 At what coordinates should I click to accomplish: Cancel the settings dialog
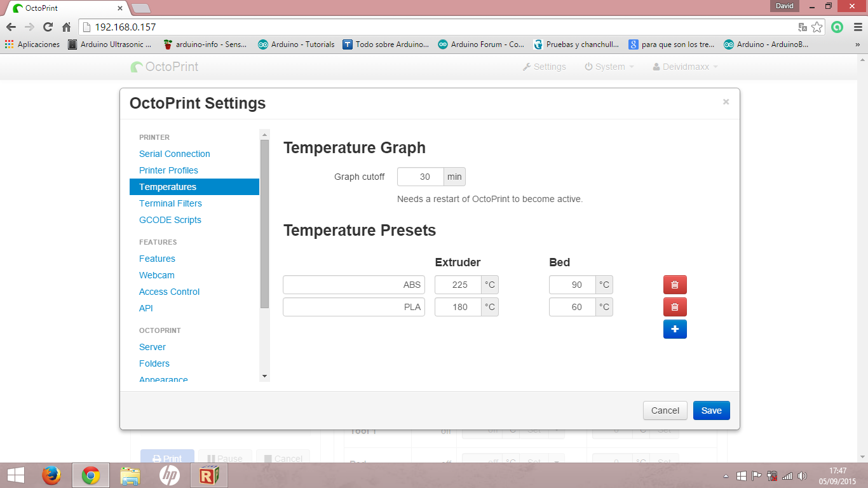click(x=665, y=410)
